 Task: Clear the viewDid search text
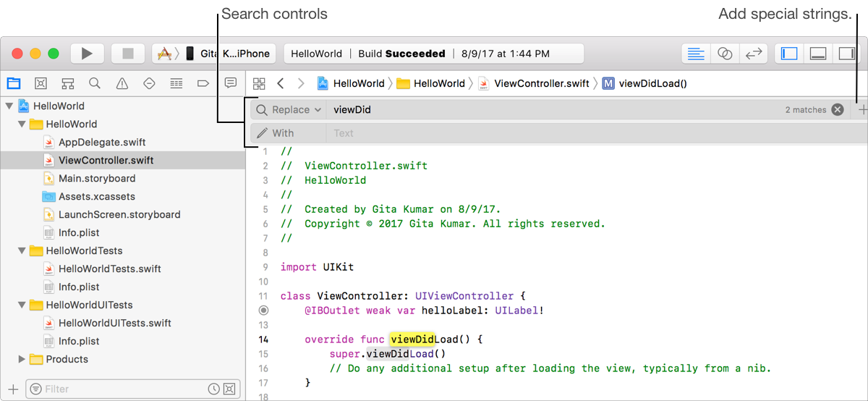(837, 110)
